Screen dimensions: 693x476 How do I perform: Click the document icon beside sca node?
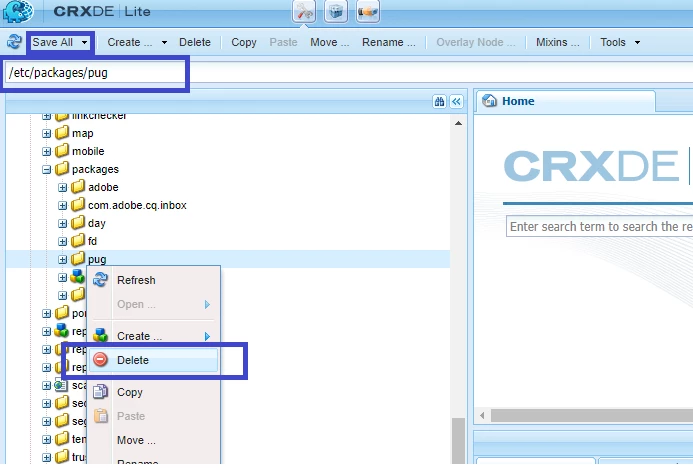61,385
